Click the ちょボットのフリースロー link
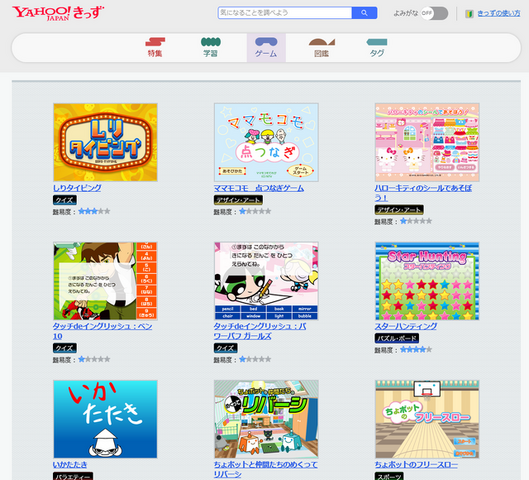 [x=416, y=464]
